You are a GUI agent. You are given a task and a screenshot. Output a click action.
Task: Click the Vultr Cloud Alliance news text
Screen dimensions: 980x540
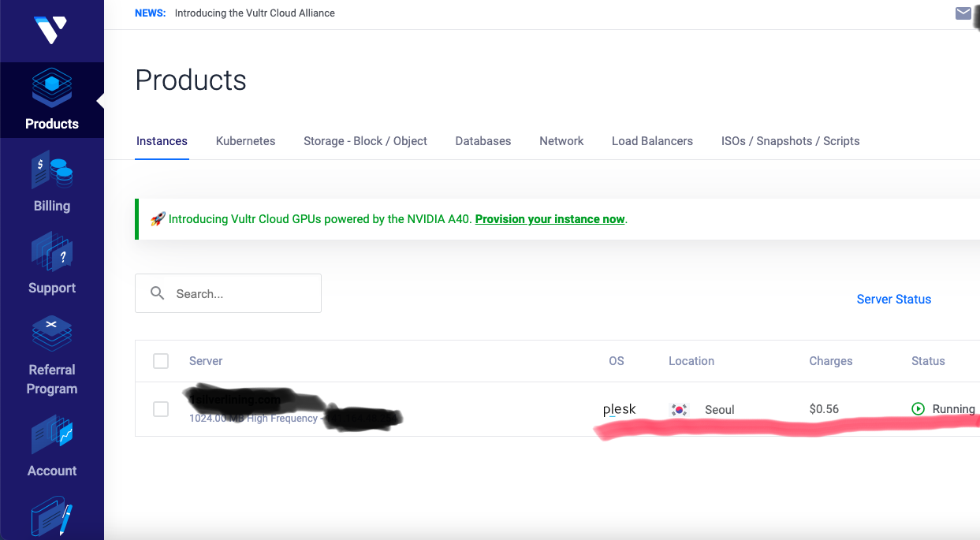click(x=255, y=13)
